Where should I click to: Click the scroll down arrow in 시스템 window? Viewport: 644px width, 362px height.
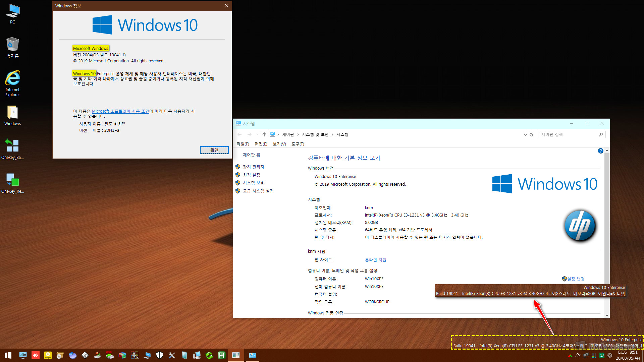[x=607, y=315]
